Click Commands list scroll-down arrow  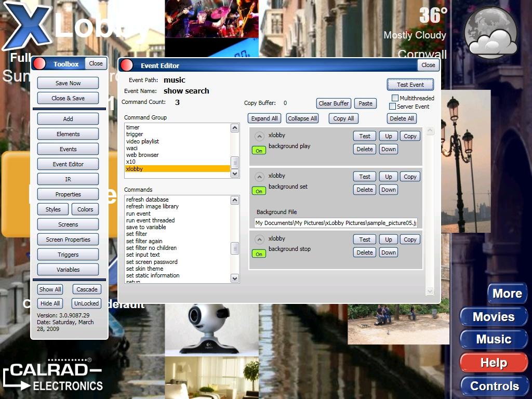click(x=235, y=278)
